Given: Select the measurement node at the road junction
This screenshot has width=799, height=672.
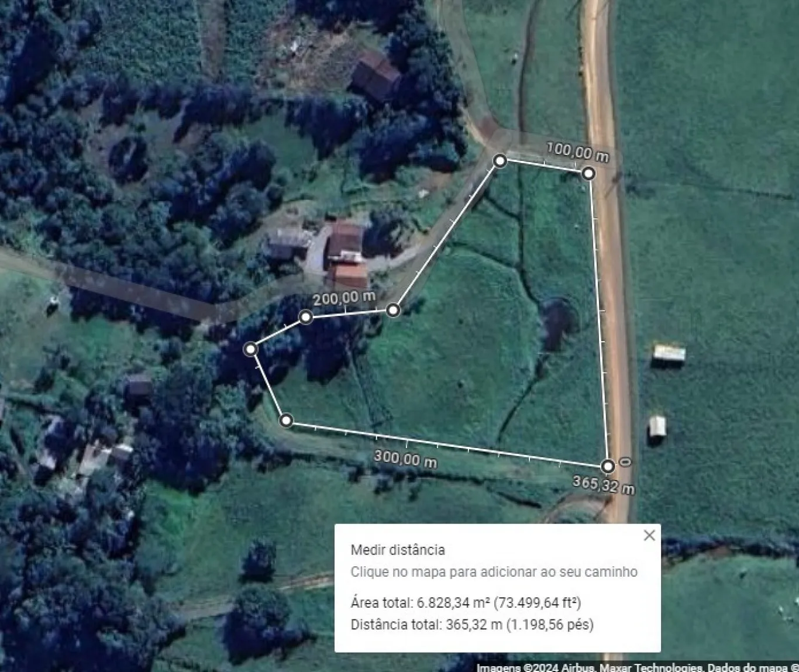Looking at the screenshot, I should click(500, 160).
